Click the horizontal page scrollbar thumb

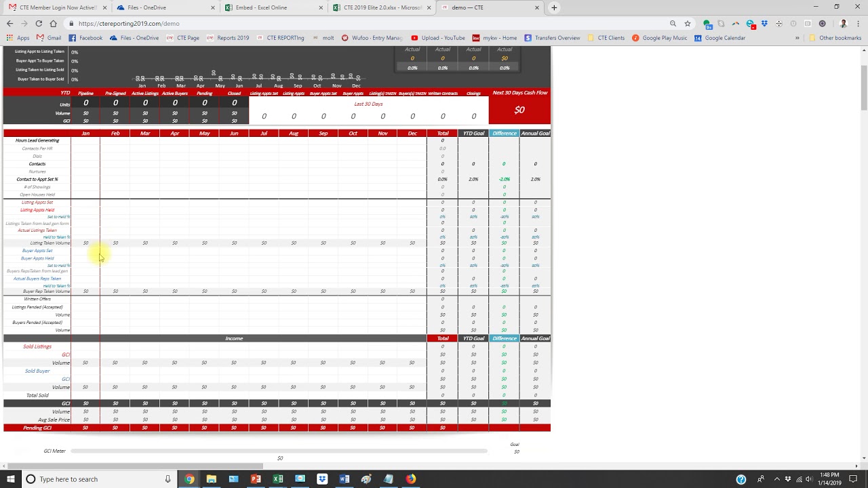[x=134, y=466]
